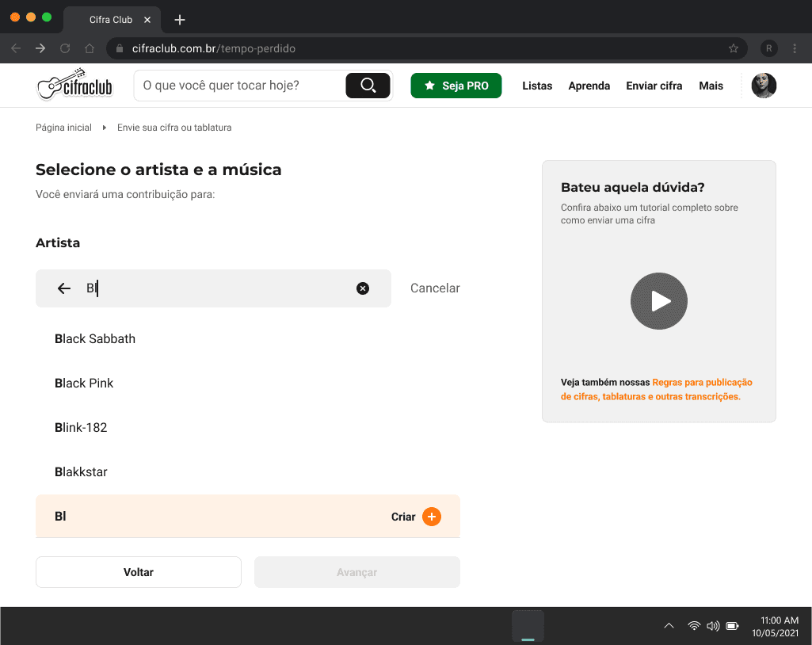
Task: Click the Criar label for artist Bl
Action: 403,517
